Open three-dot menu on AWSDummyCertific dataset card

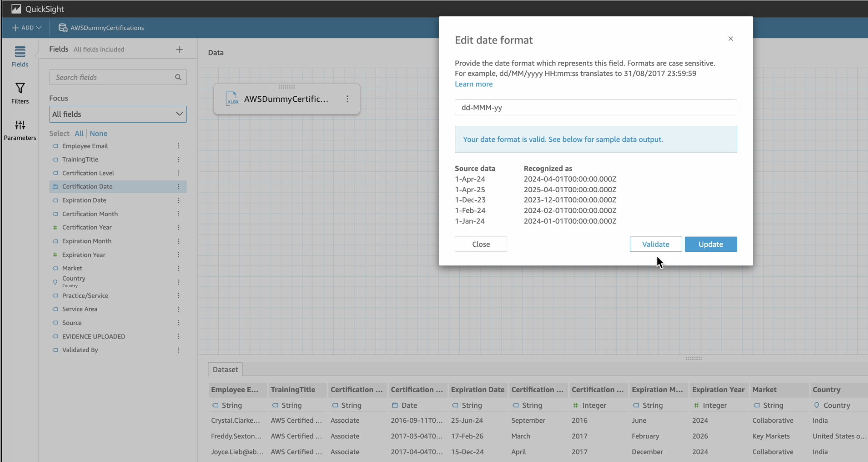[347, 99]
